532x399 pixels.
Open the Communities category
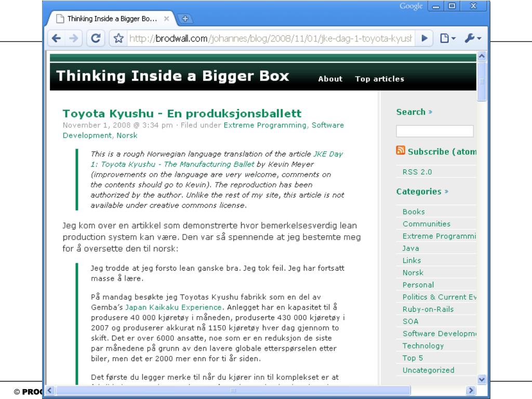click(427, 224)
